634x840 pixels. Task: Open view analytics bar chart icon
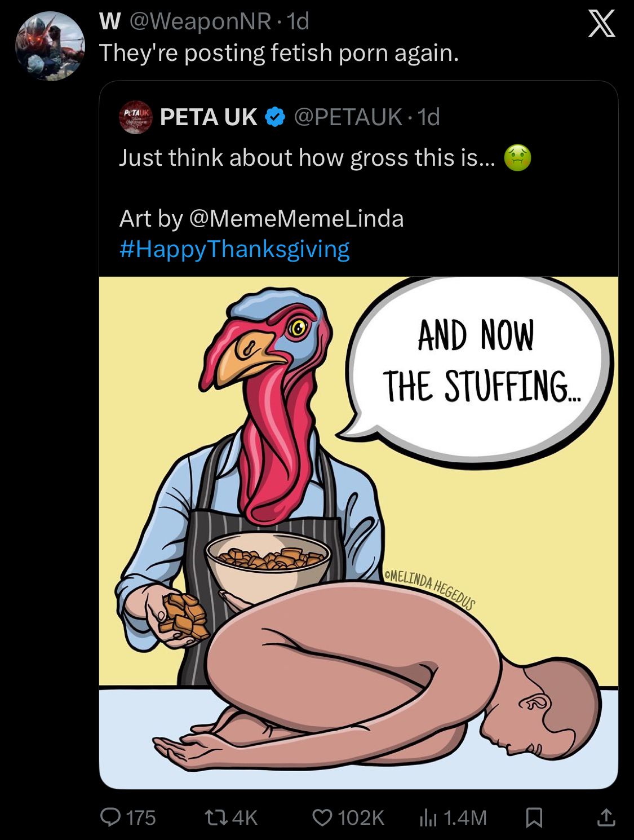tap(428, 817)
